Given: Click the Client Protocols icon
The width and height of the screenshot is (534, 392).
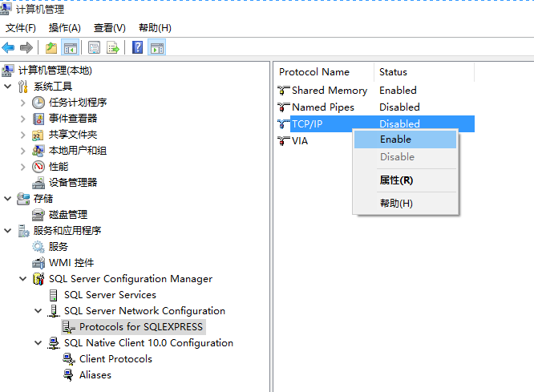Looking at the screenshot, I should [68, 359].
